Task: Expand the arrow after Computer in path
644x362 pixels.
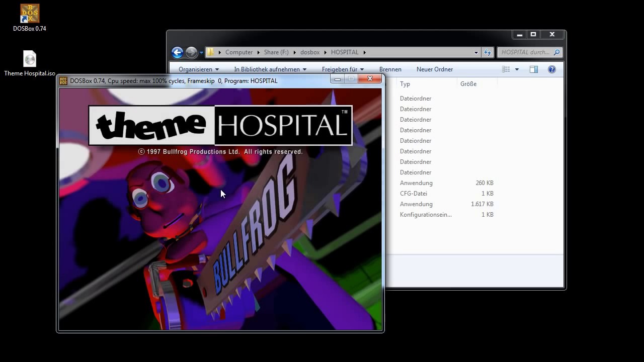Action: pyautogui.click(x=259, y=52)
